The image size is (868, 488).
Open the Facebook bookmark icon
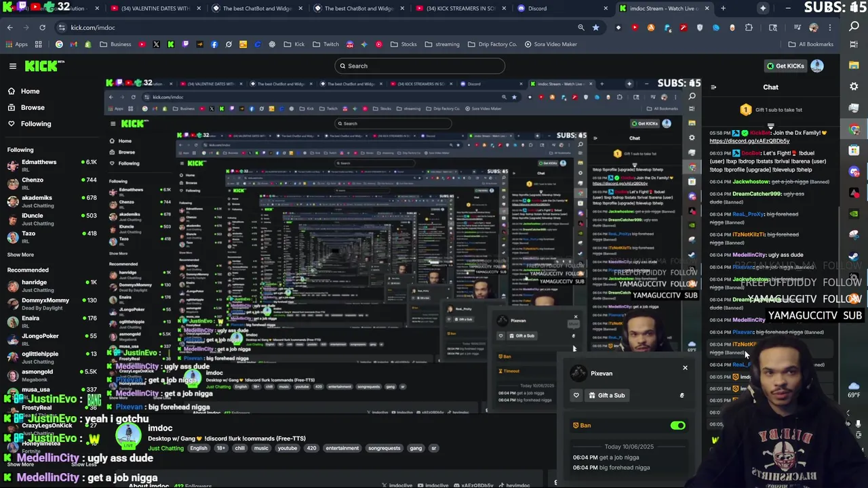214,44
